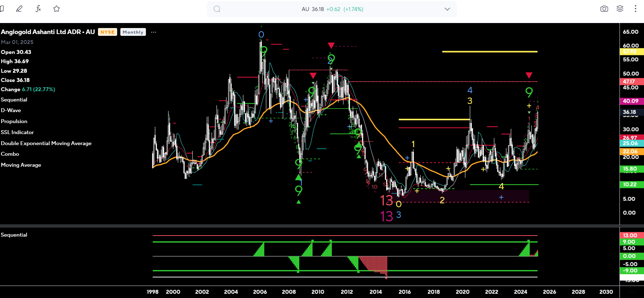Screen dimensions: 644x298
Task: Open the ellipsis menu beside Monthly
Action: pyautogui.click(x=154, y=32)
